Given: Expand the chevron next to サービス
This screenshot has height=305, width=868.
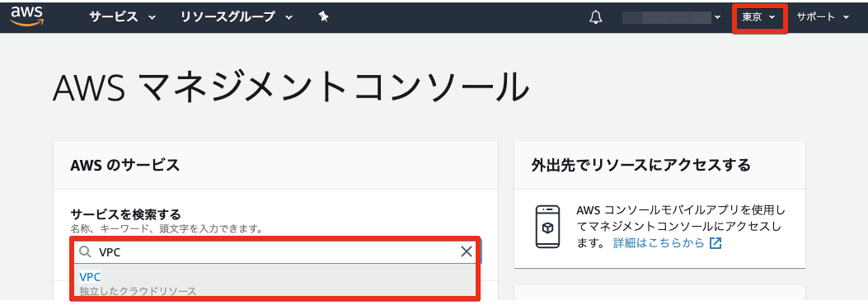Looking at the screenshot, I should (152, 17).
